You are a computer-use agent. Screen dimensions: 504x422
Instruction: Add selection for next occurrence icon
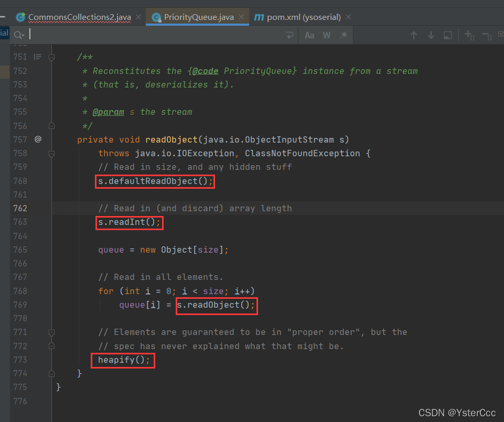pyautogui.click(x=469, y=35)
